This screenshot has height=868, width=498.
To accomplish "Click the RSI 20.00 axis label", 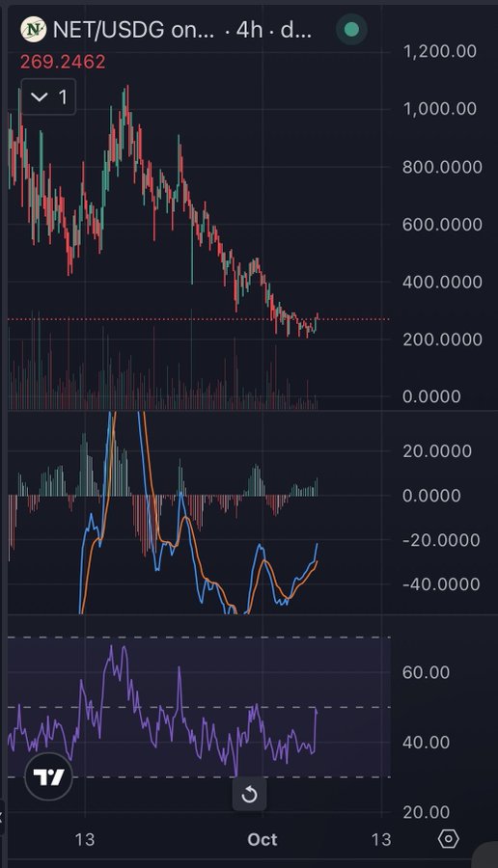I will [426, 812].
